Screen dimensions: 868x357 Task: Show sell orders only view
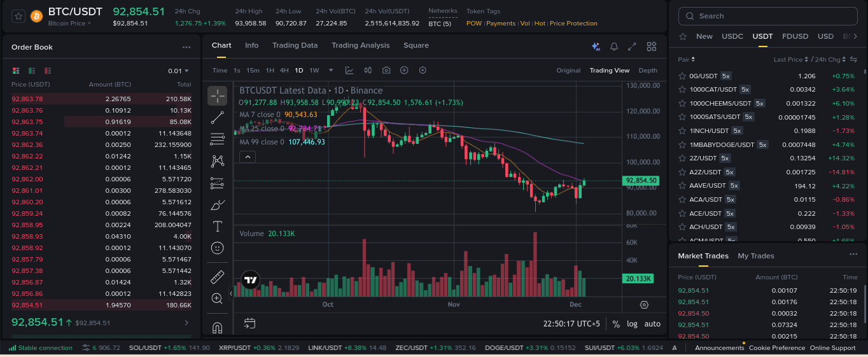click(x=48, y=71)
